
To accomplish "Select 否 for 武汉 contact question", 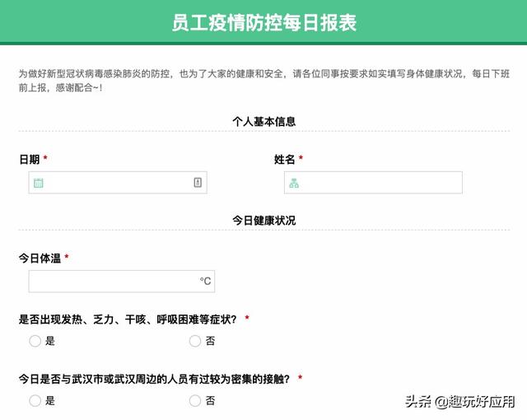I will coord(195,400).
